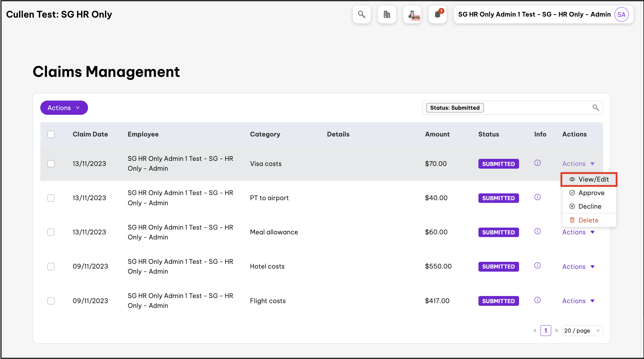The width and height of the screenshot is (644, 359).
Task: Click info icon for Flight costs claim
Action: pyautogui.click(x=537, y=300)
